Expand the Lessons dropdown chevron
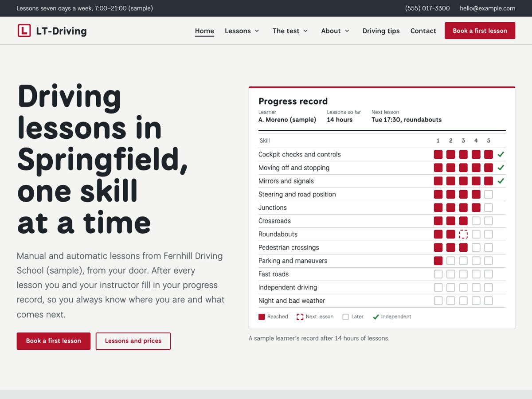This screenshot has height=399, width=532. coord(257,31)
